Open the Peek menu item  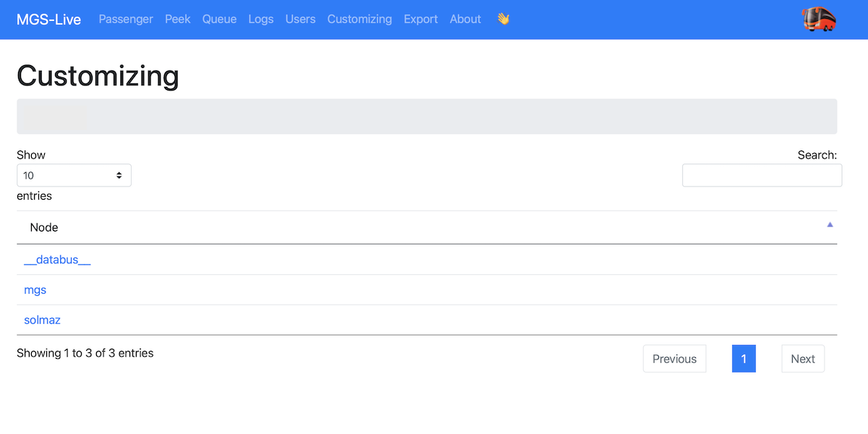(178, 20)
